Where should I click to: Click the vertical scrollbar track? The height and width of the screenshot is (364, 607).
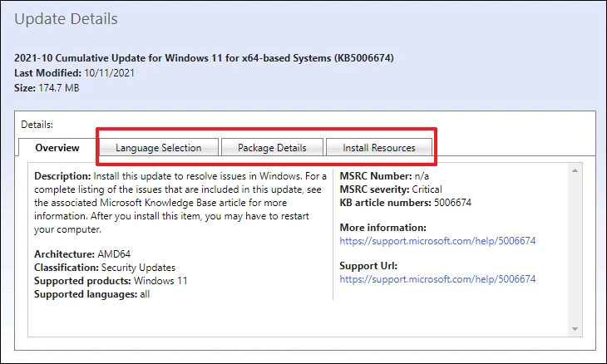click(x=575, y=249)
